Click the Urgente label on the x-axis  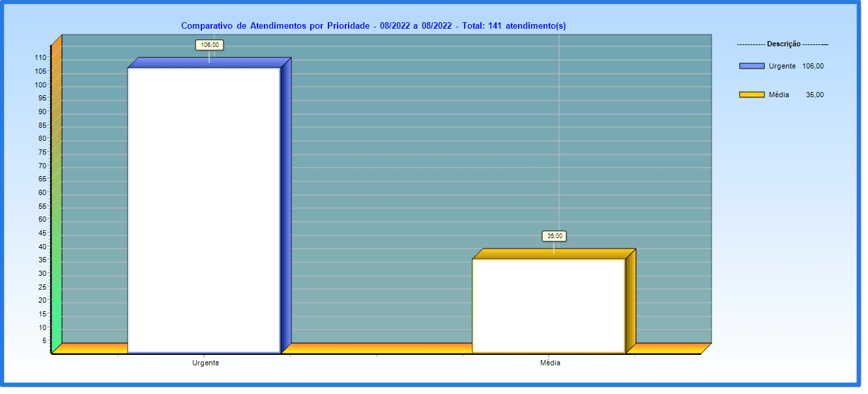(x=205, y=363)
